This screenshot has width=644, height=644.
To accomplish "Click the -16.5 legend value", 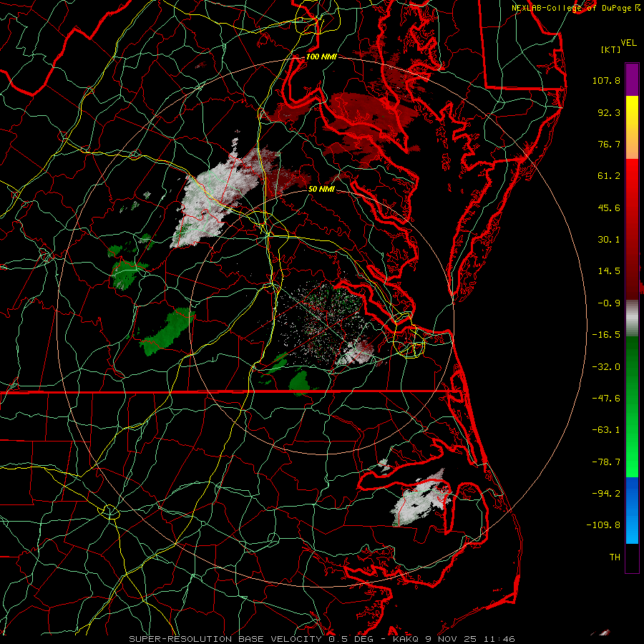I will pos(606,335).
